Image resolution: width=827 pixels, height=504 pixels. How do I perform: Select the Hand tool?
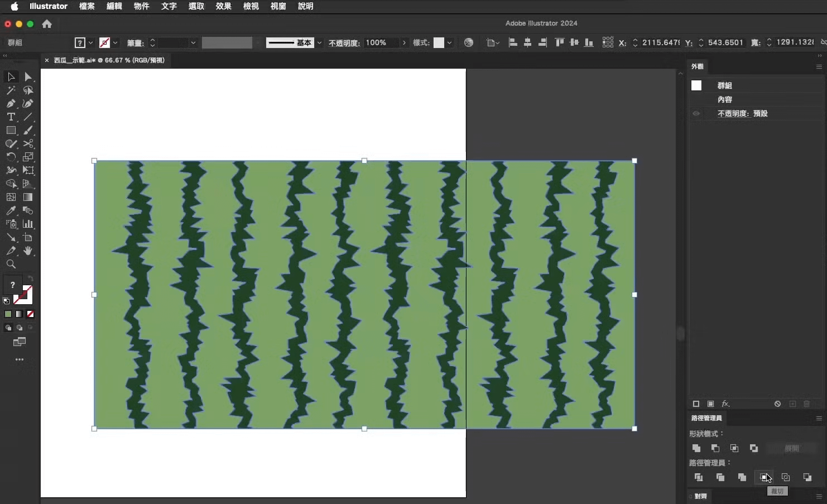coord(28,251)
